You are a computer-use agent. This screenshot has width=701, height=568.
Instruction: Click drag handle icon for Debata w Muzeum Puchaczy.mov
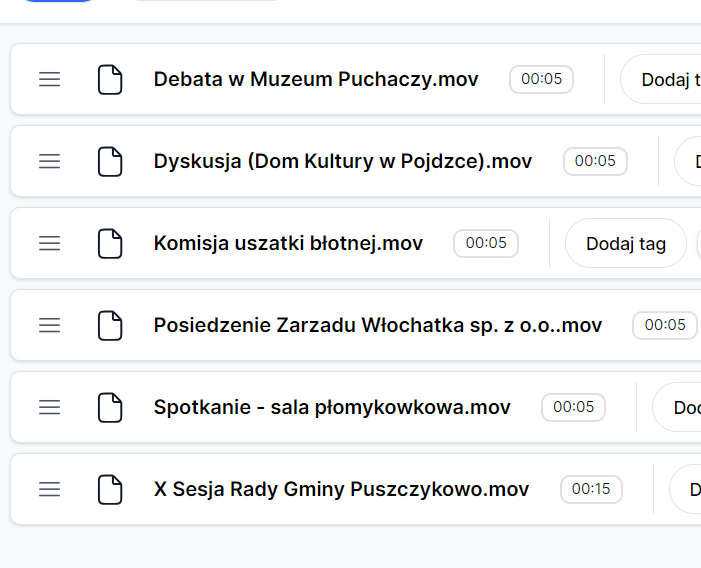point(49,79)
